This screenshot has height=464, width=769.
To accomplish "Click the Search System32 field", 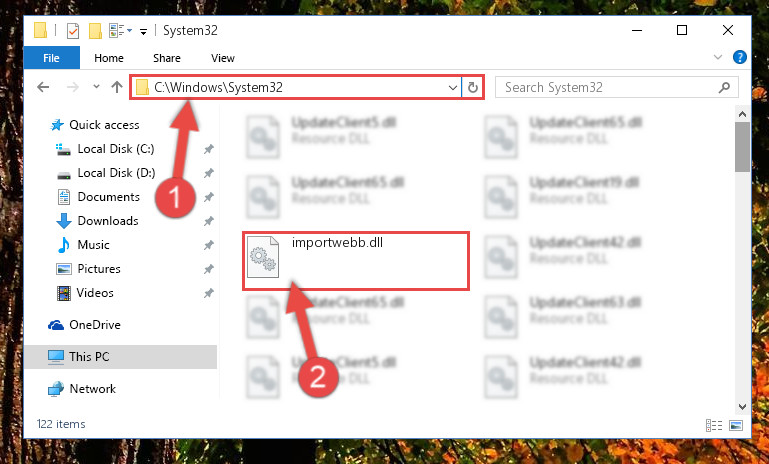I will (610, 87).
